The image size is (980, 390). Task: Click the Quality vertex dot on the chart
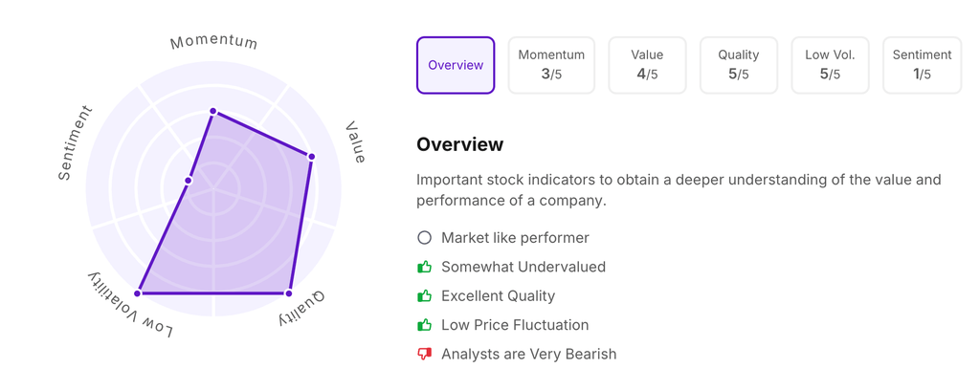289,293
